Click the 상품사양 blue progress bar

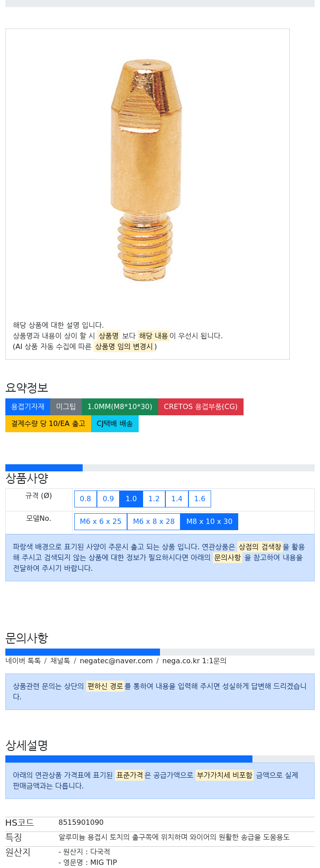(44, 468)
